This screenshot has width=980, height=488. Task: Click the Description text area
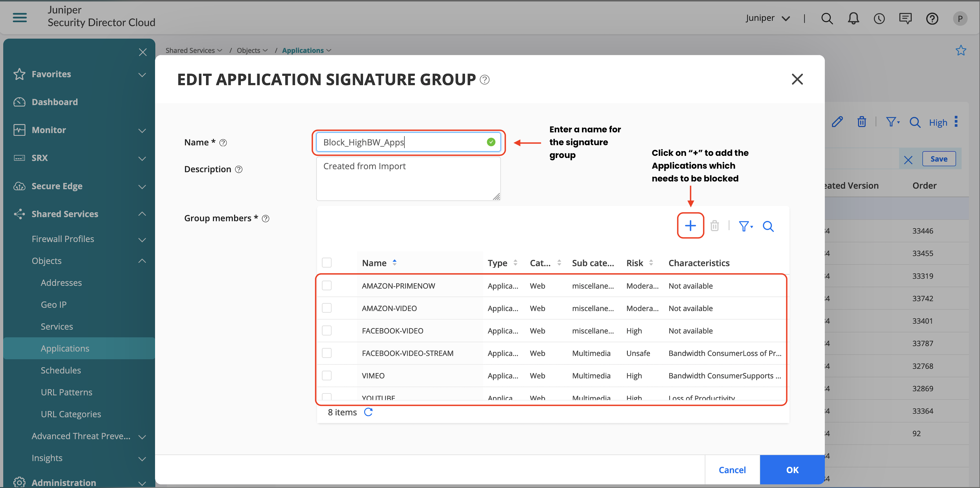pos(408,179)
